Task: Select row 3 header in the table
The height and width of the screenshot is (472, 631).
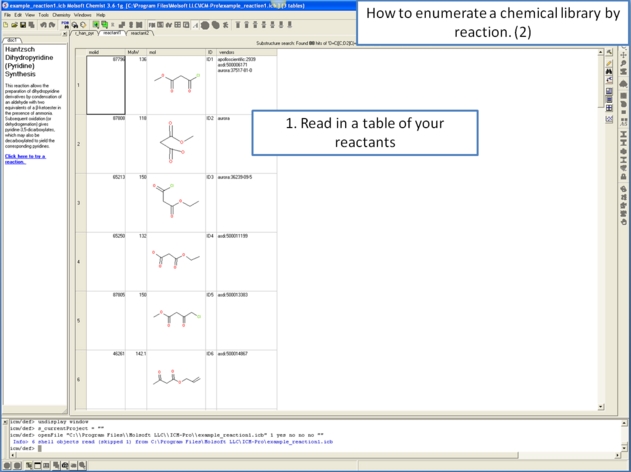Action: (78, 202)
